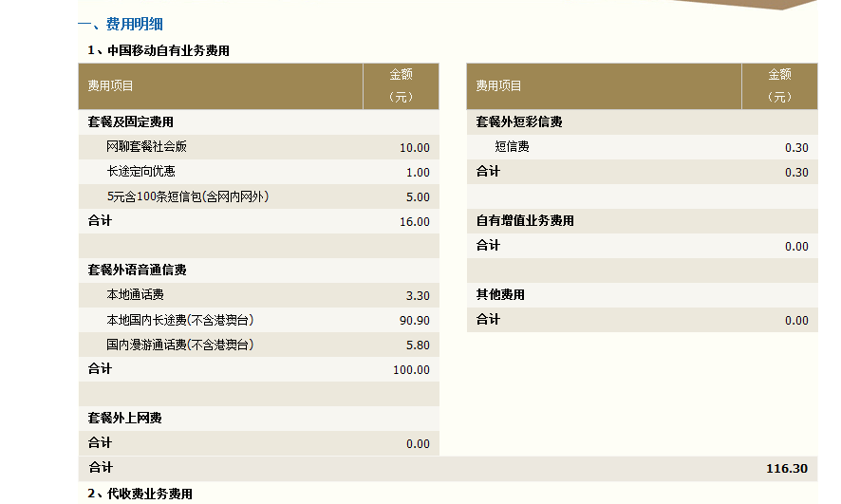The image size is (841, 504).
Task: Select 本地国内长途费(不含港澳台) row
Action: click(258, 320)
